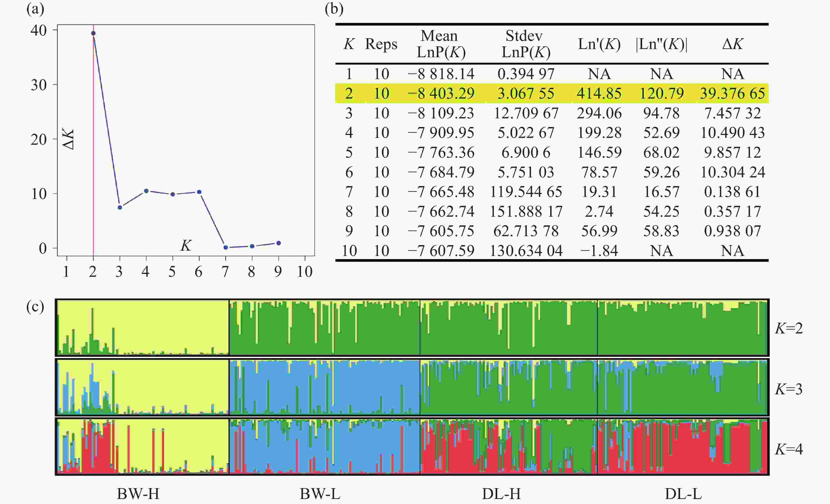830x504 pixels.
Task: Click the highlighted ΔK value 39.376 65
Action: 732,93
